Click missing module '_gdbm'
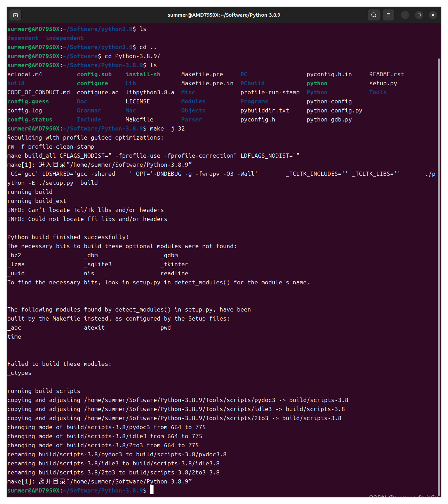Screen dimensions: 448x504 coord(169,255)
